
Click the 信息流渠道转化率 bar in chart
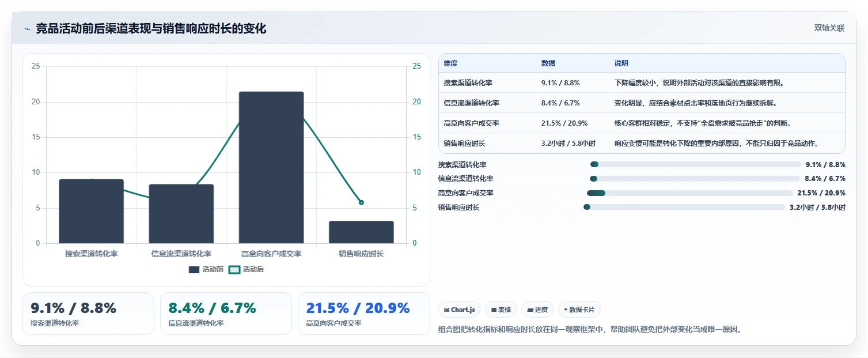tap(181, 214)
